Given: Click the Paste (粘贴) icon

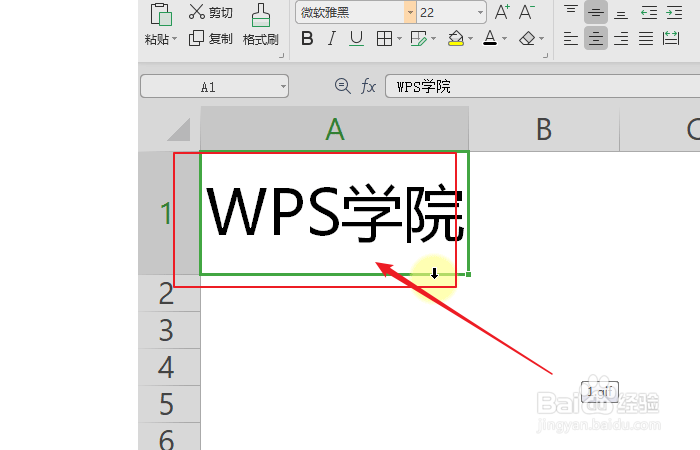Looking at the screenshot, I should coord(161,14).
